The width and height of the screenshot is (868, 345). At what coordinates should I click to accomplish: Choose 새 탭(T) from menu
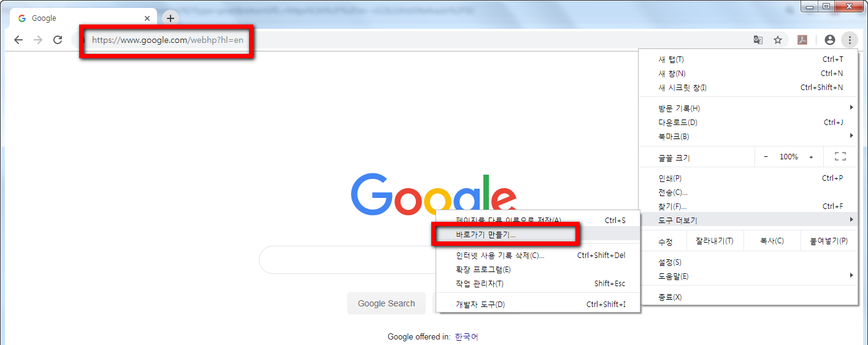pyautogui.click(x=748, y=59)
